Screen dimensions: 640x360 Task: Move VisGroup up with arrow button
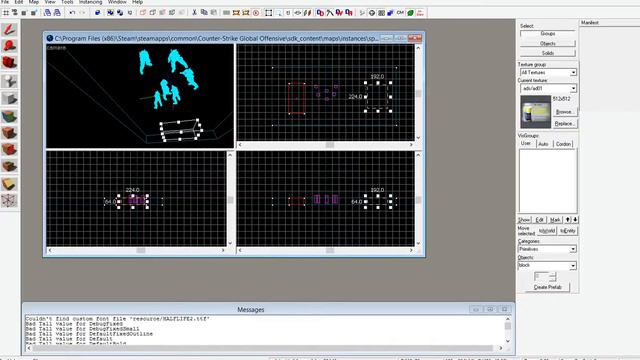coord(568,220)
